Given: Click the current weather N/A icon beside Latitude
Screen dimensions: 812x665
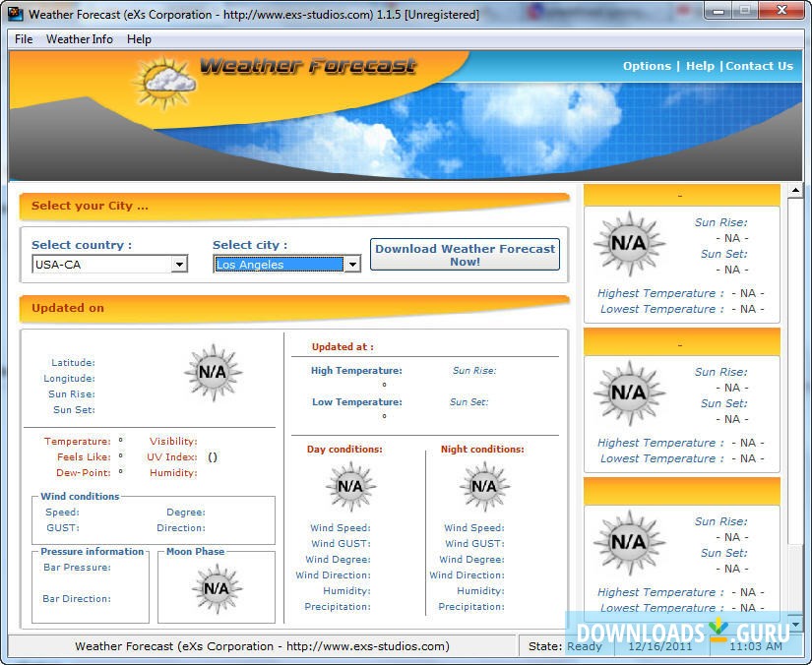Looking at the screenshot, I should click(214, 372).
